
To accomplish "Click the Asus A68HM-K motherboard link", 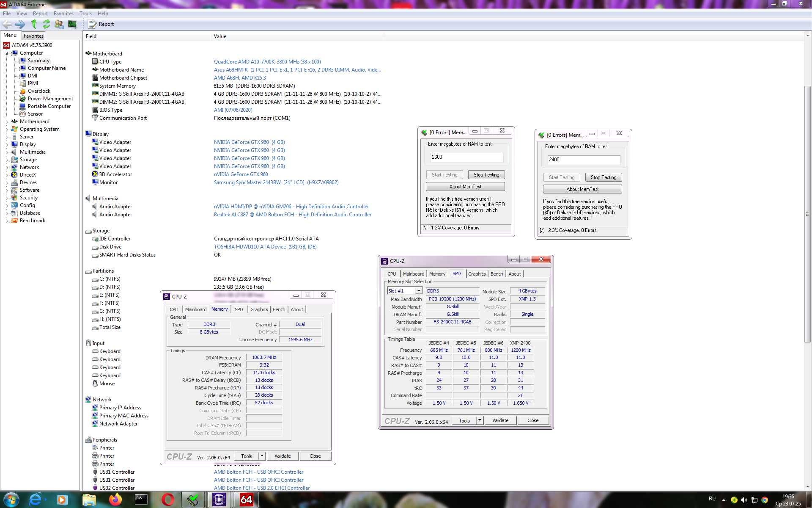I will [x=297, y=70].
